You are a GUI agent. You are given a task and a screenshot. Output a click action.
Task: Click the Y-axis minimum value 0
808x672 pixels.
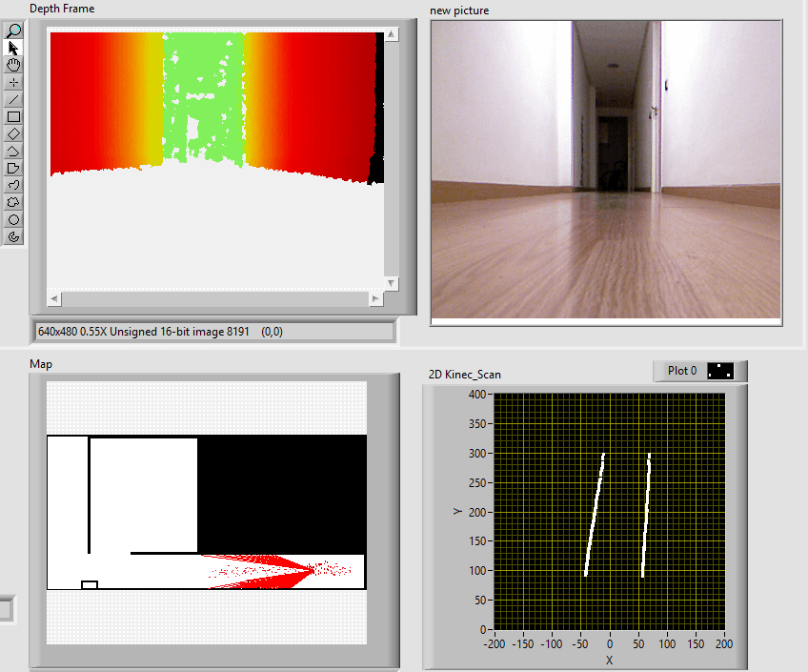click(x=483, y=630)
